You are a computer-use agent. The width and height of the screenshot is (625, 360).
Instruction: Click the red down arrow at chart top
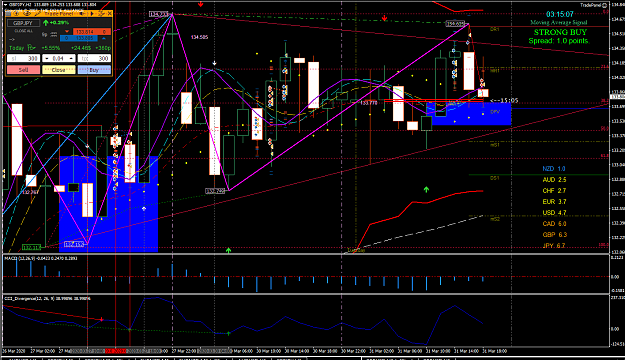tap(200, 4)
